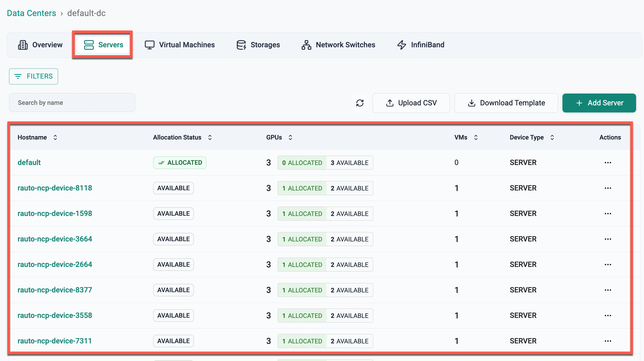
Task: Click the Actions column header
Action: (610, 137)
